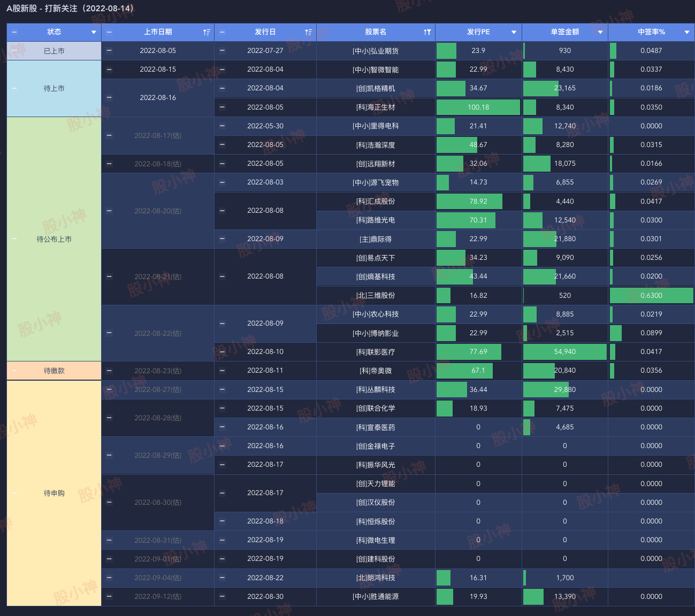The width and height of the screenshot is (695, 616).
Task: Select the 0.6300 rate bar for 三维股份
Action: (651, 295)
